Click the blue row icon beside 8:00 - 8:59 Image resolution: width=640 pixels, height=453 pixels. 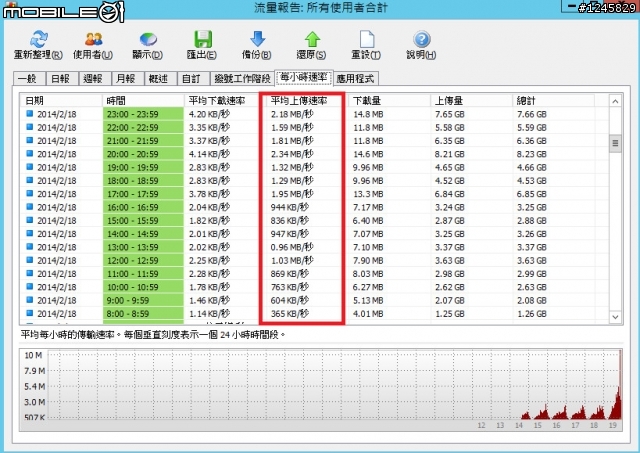pyautogui.click(x=29, y=313)
